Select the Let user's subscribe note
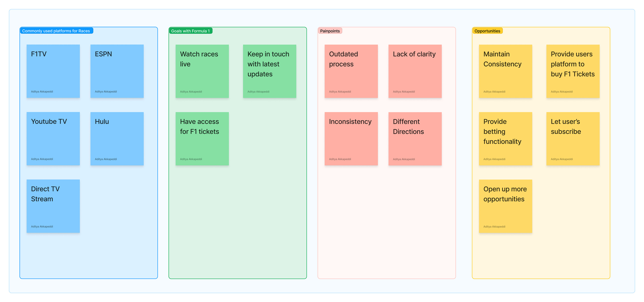 point(573,139)
